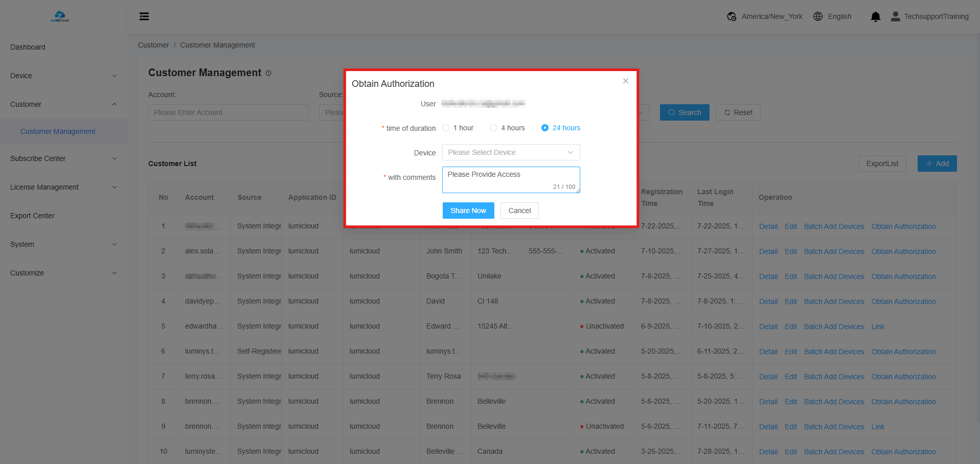Image resolution: width=980 pixels, height=464 pixels.
Task: Open Dashboard from the sidebar
Action: 28,47
